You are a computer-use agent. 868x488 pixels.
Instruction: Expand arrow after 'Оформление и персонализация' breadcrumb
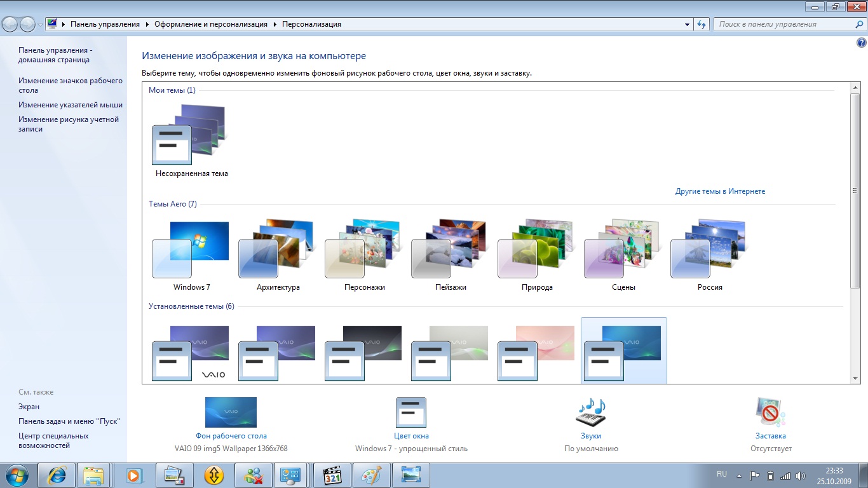(x=275, y=24)
